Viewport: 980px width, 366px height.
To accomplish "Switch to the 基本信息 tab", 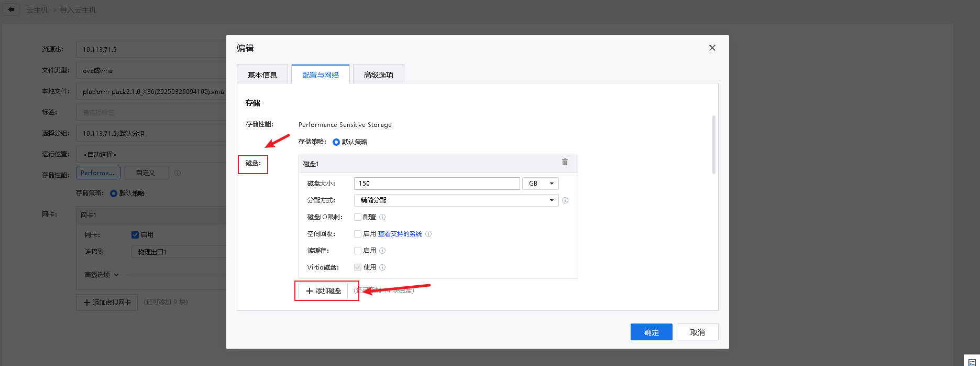I will pos(262,75).
